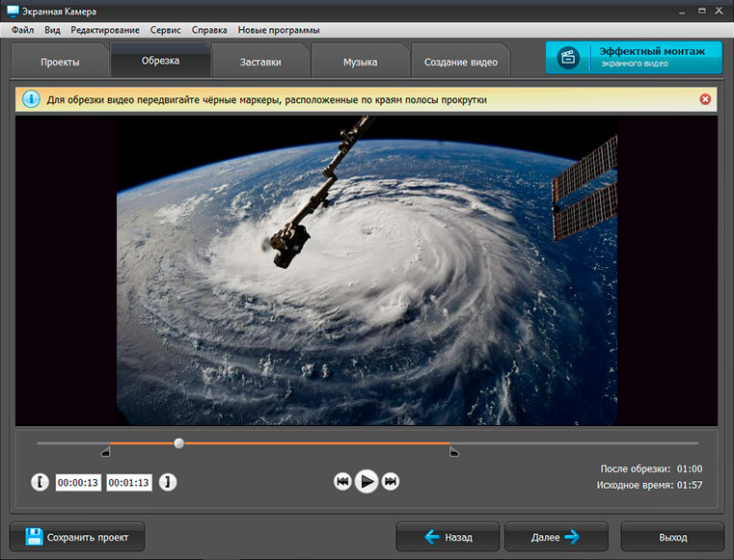Click the play button
Image resolution: width=734 pixels, height=560 pixels.
point(366,481)
